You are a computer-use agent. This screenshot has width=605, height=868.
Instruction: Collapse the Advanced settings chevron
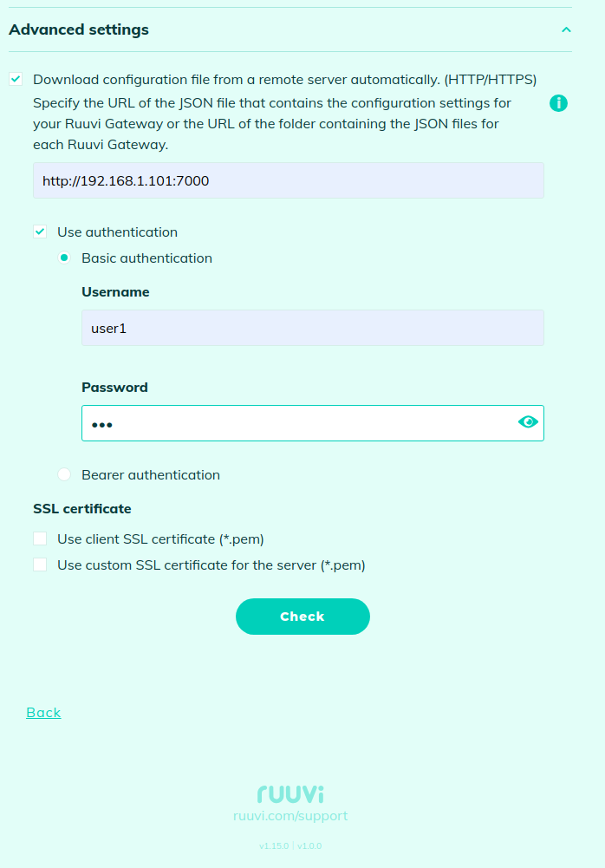tap(566, 30)
